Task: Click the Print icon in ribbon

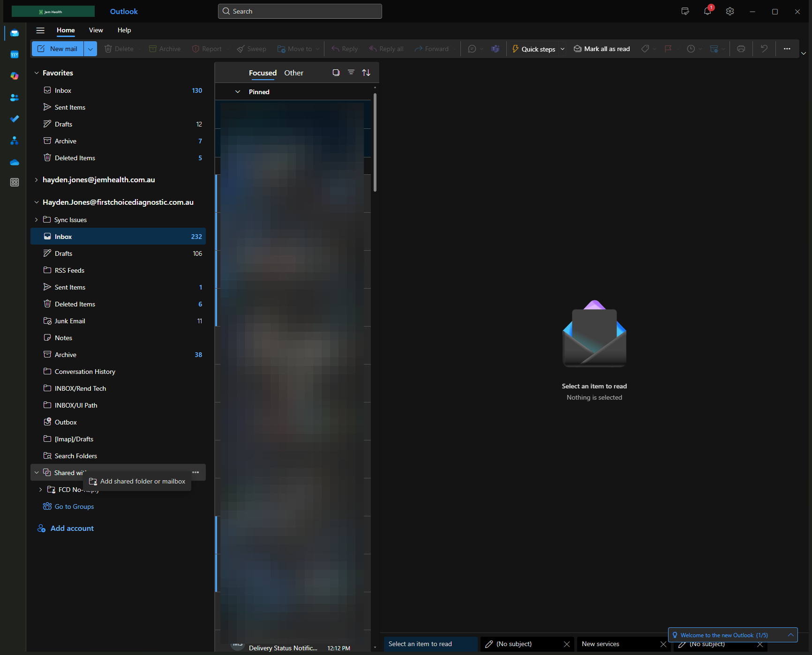Action: point(741,49)
